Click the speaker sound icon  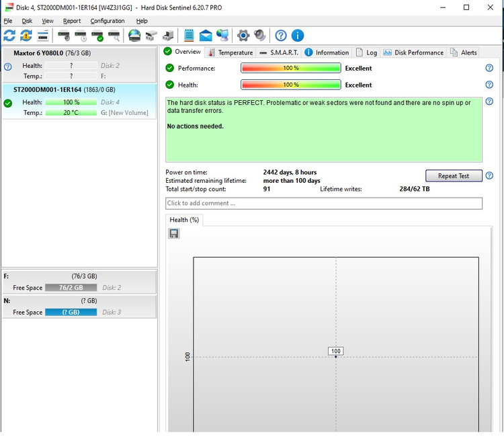[259, 36]
